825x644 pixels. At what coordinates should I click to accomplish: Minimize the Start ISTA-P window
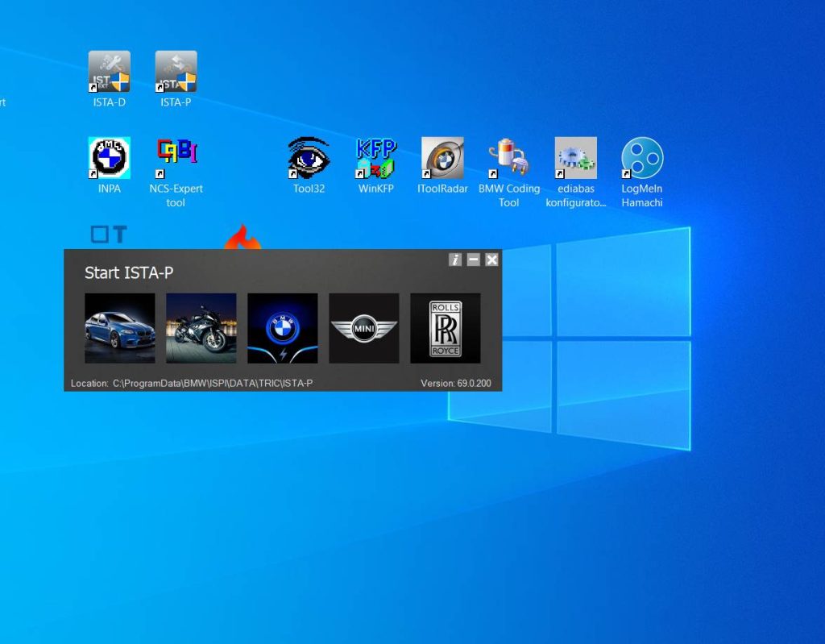[474, 260]
